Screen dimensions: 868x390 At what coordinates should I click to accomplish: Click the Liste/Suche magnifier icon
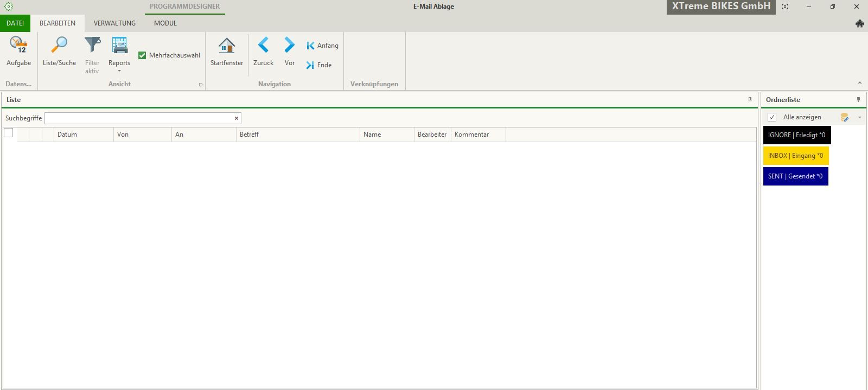[59, 46]
